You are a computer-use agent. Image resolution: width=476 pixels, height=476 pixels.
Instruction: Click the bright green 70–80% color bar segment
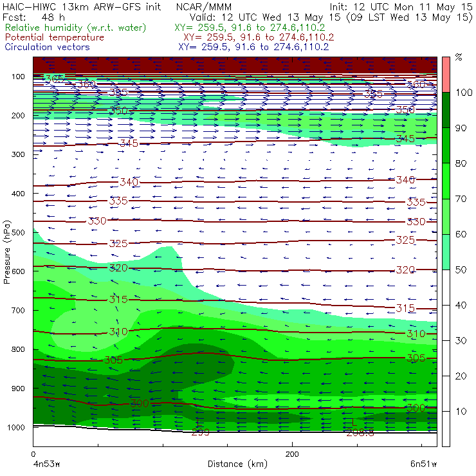446,181
